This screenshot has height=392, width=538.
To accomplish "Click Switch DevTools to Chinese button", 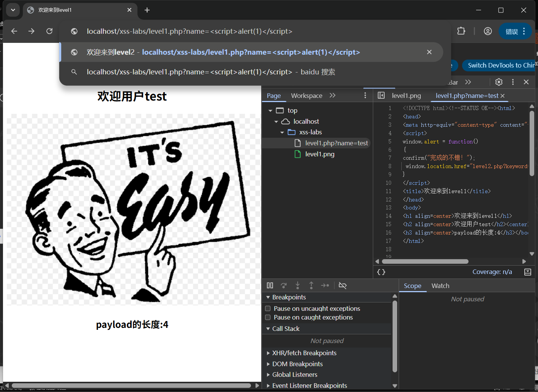I will click(499, 65).
